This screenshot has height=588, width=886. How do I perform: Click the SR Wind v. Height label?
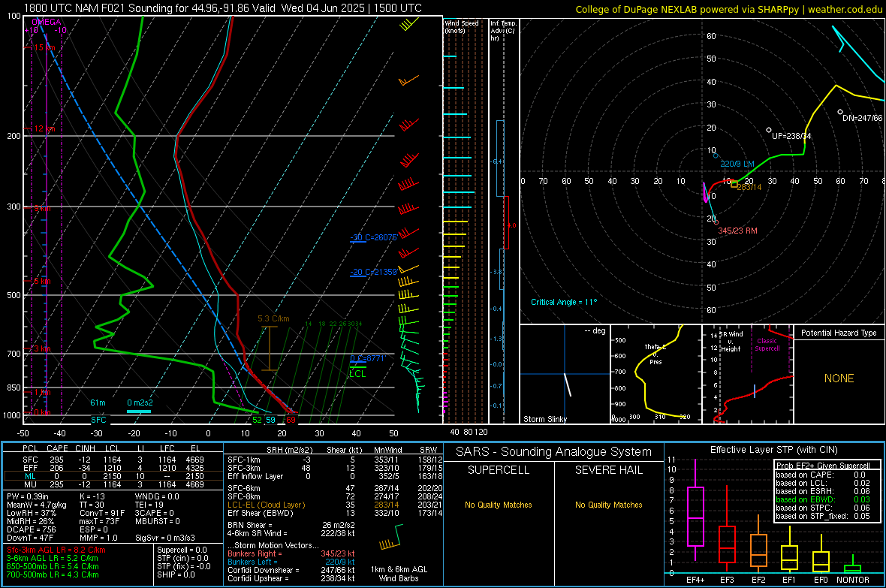tap(731, 342)
